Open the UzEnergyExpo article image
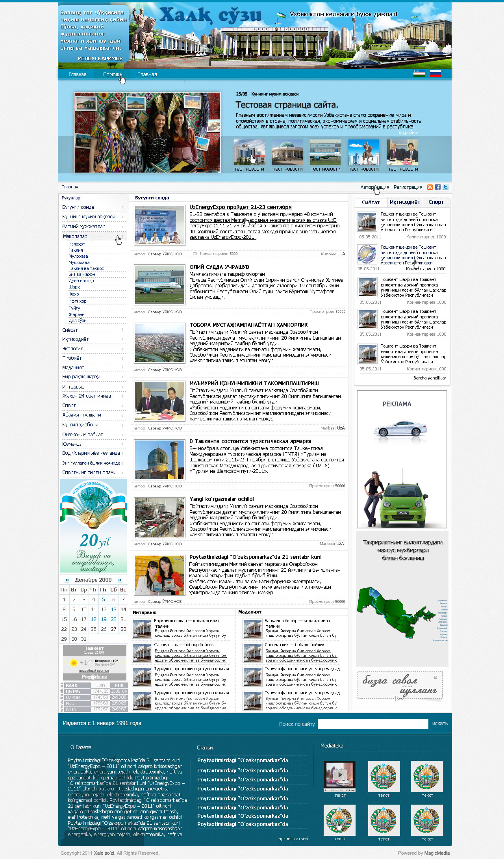The width and height of the screenshot is (504, 859). [159, 226]
